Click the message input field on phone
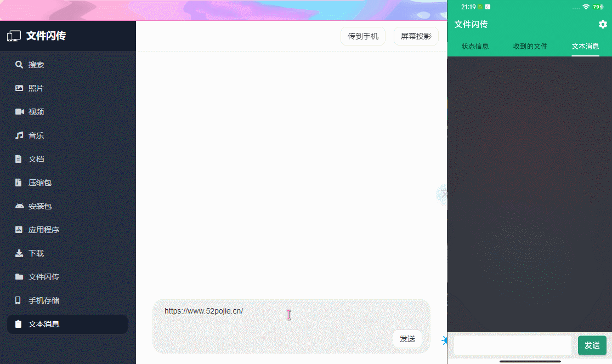Screen dimensions: 612x364 [x=513, y=345]
